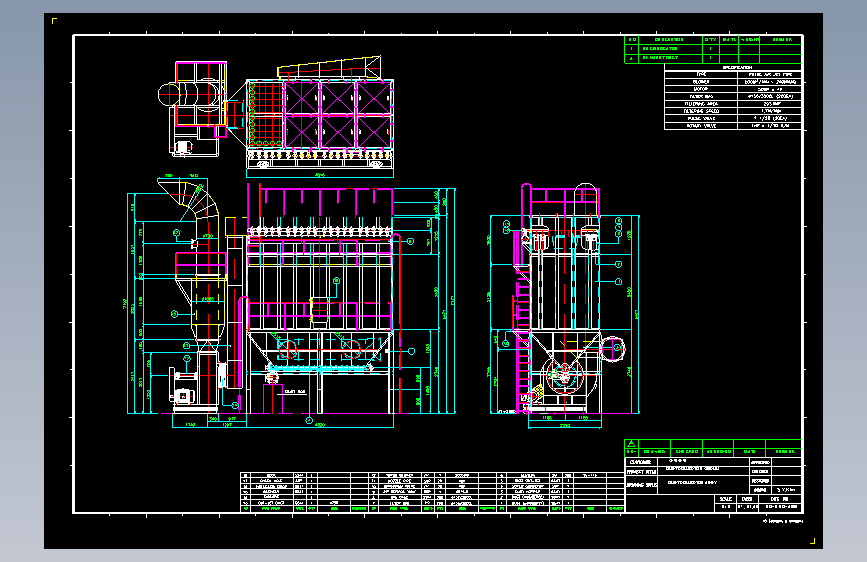
Task: Click the Q'TY header in the top parts list
Action: point(711,40)
